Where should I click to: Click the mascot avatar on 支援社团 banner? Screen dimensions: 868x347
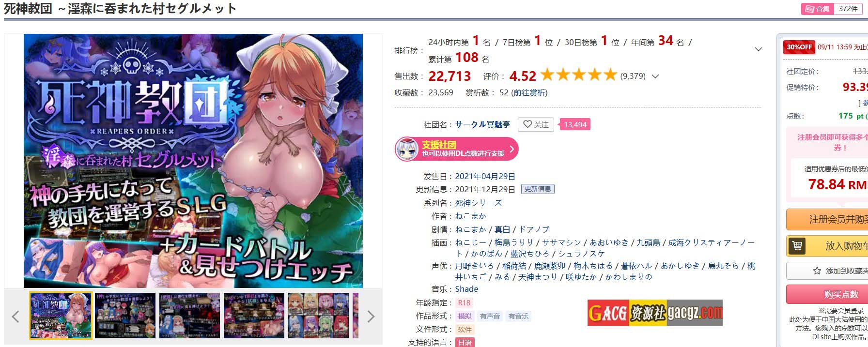tap(406, 149)
